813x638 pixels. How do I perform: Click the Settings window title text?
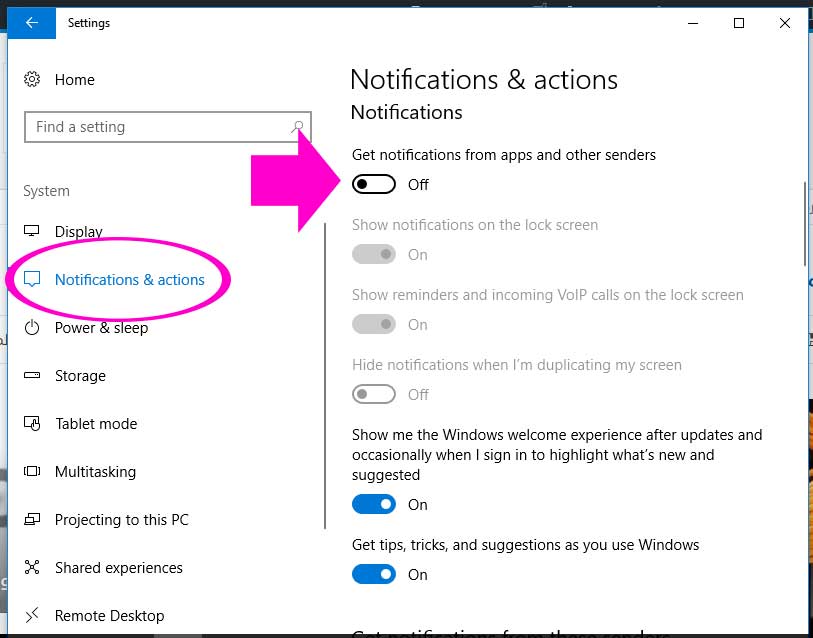click(x=89, y=23)
